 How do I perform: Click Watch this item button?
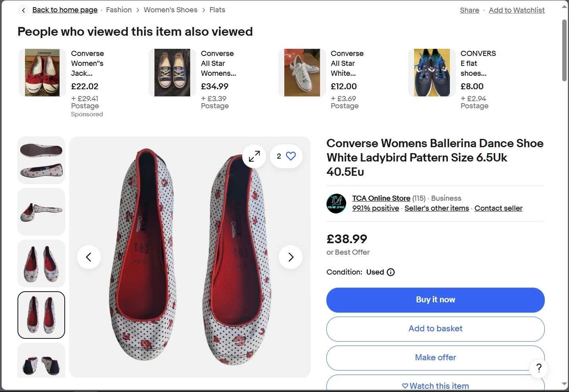(435, 386)
